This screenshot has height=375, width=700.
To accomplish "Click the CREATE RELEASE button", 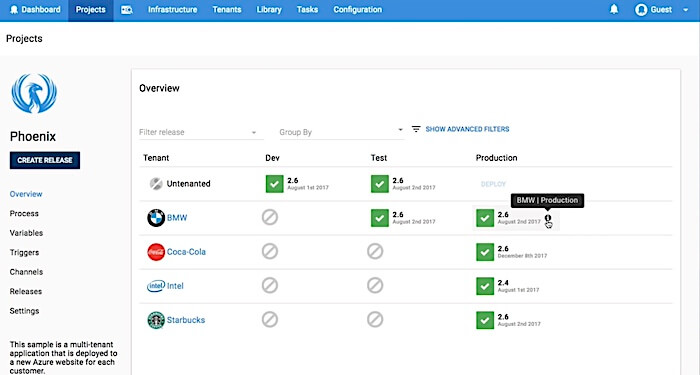I will click(x=45, y=160).
